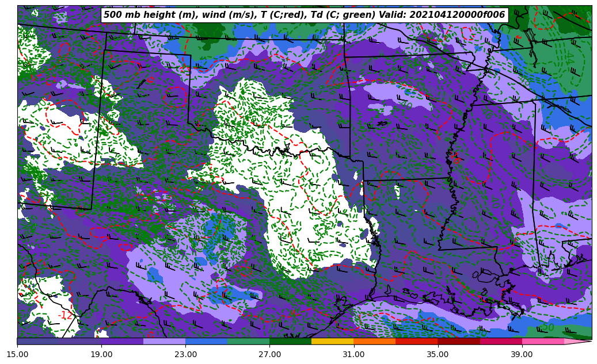Click the bright red colorbar segment
Viewport: 597px width, 364px height.
pos(417,341)
